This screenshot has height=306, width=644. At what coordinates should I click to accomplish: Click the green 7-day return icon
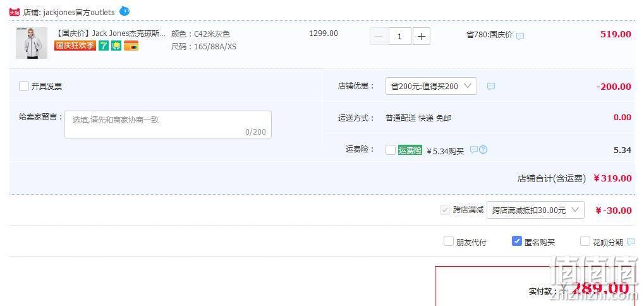(x=104, y=46)
